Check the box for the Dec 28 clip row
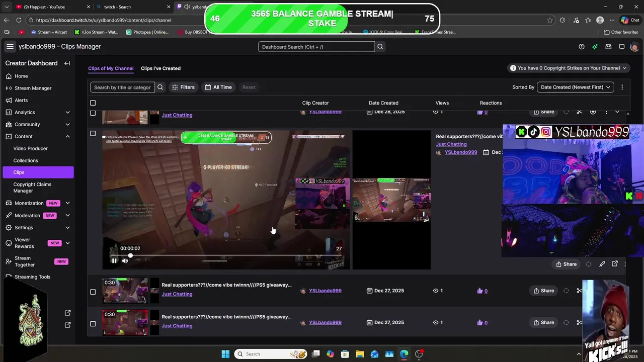Screen dimensions: 644x362 93,113
